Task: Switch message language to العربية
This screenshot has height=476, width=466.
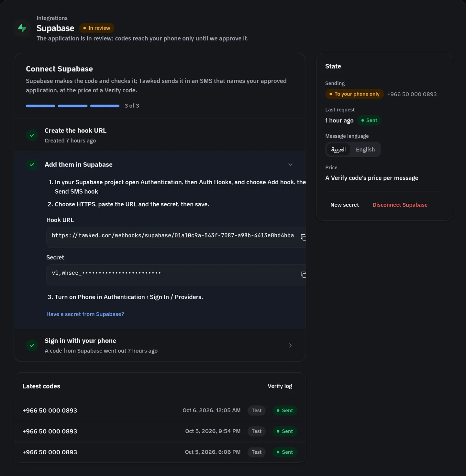Action: [x=338, y=149]
